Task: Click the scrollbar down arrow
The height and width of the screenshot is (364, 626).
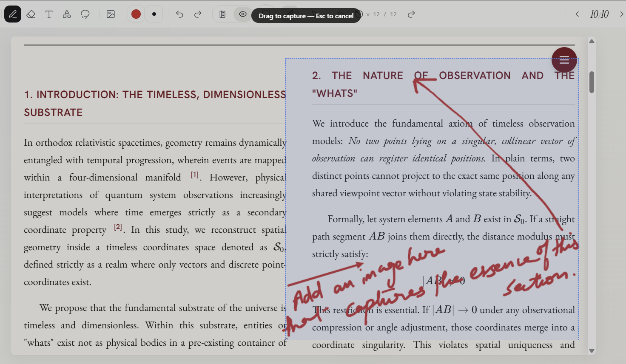Action: coord(592,351)
